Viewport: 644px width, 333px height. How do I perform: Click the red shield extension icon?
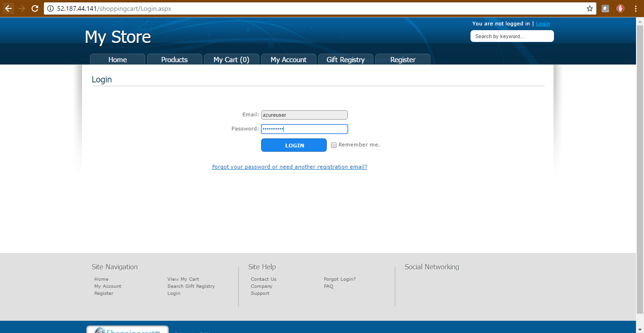[x=620, y=8]
